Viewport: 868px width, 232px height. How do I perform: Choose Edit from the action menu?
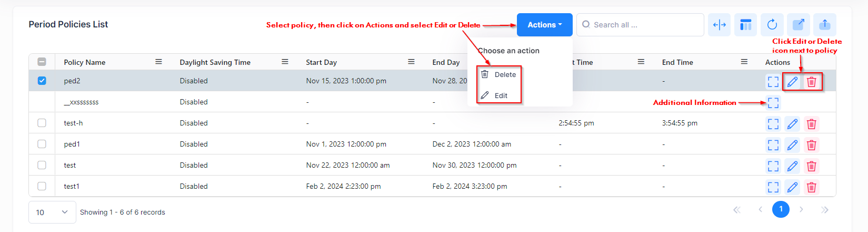[499, 95]
